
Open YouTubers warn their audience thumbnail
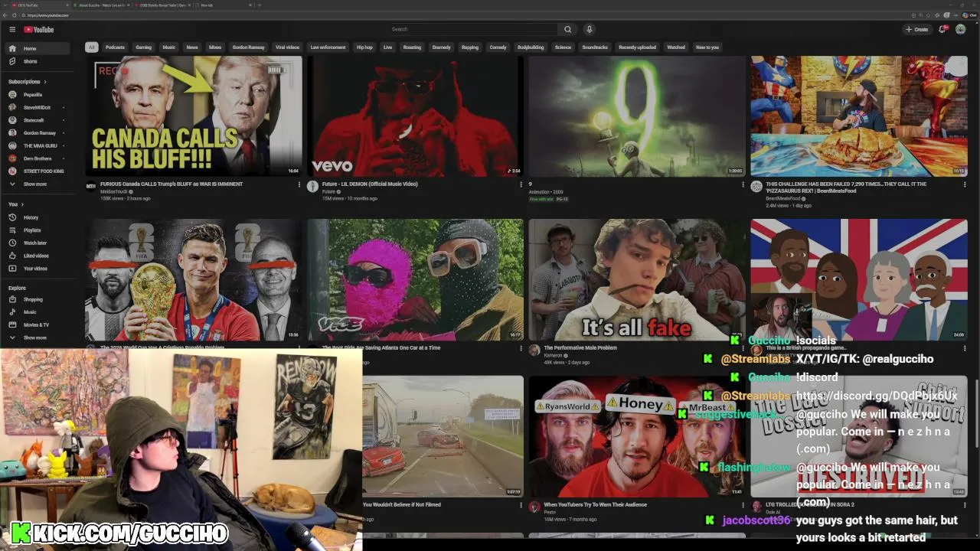pyautogui.click(x=637, y=436)
